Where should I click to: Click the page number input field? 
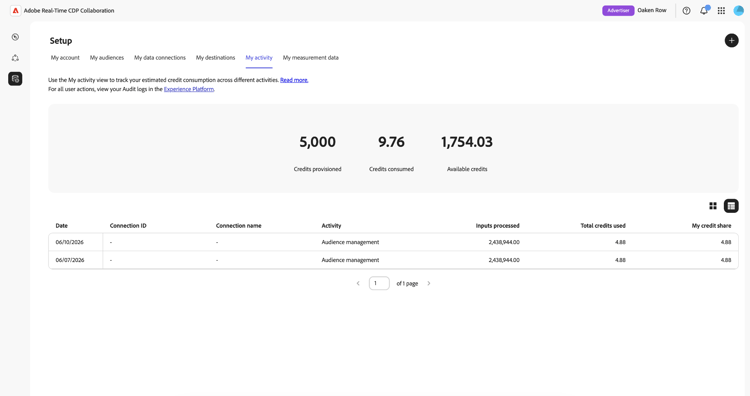379,283
